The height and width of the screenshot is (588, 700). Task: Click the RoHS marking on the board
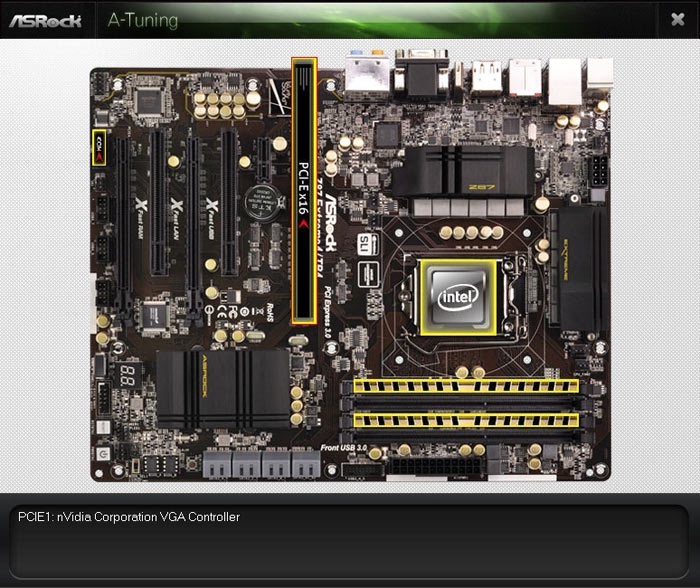[x=270, y=312]
